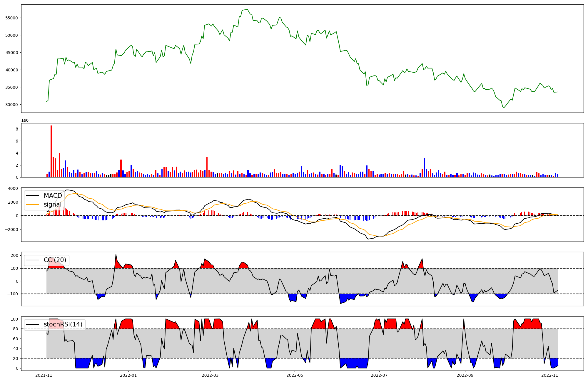
Task: Click the black MACD legend line swatch
Action: click(x=33, y=196)
